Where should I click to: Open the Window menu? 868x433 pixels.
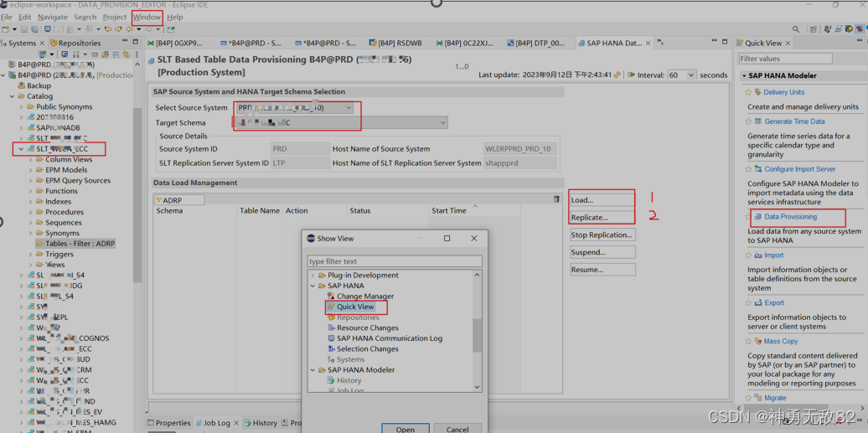coord(147,17)
